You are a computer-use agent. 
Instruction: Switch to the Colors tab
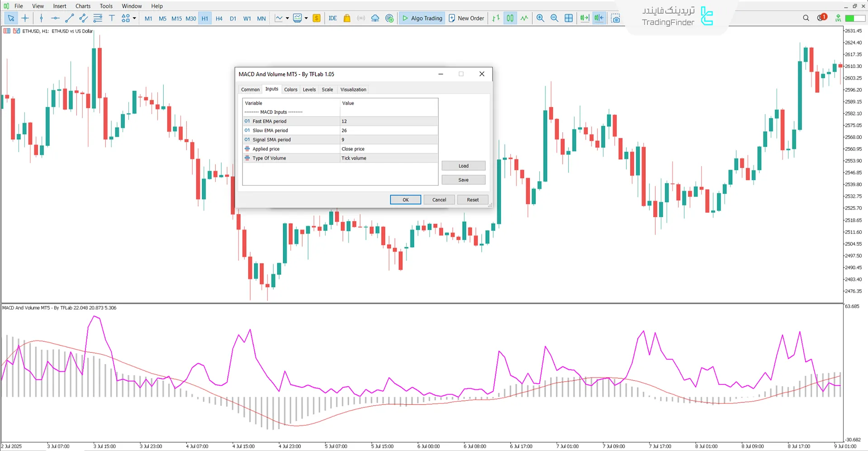(290, 89)
